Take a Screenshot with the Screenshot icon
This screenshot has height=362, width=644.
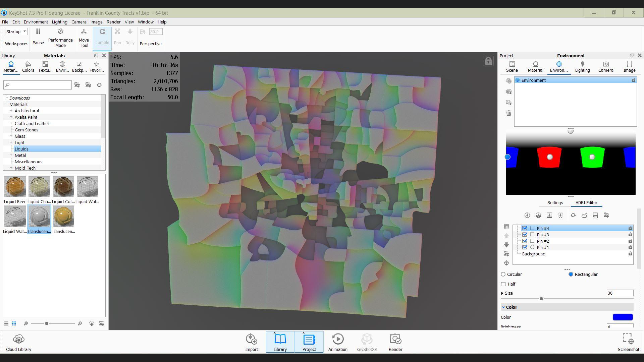(x=628, y=339)
